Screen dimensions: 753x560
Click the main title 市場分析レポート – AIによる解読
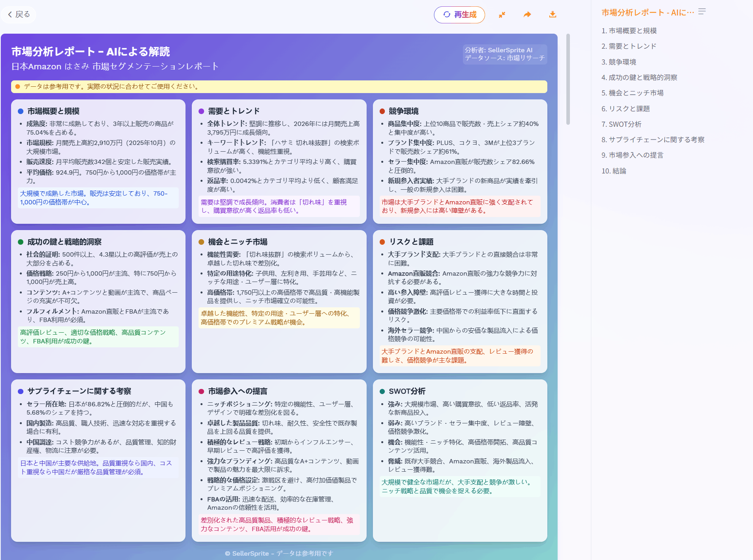pos(90,51)
